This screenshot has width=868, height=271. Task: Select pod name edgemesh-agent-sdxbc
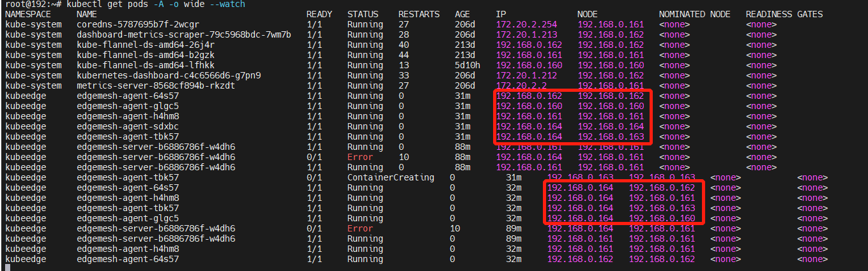tap(128, 126)
